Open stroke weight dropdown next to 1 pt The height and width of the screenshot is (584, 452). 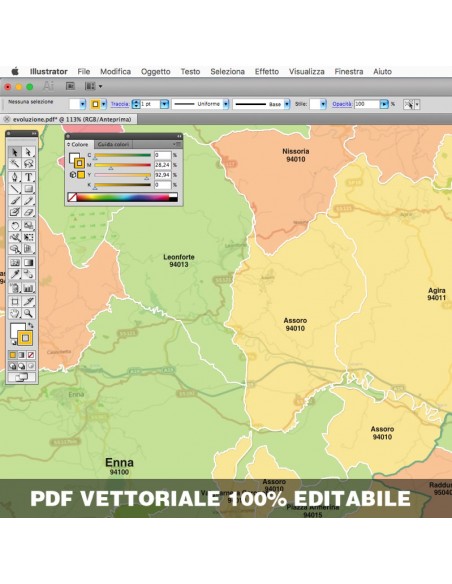164,104
